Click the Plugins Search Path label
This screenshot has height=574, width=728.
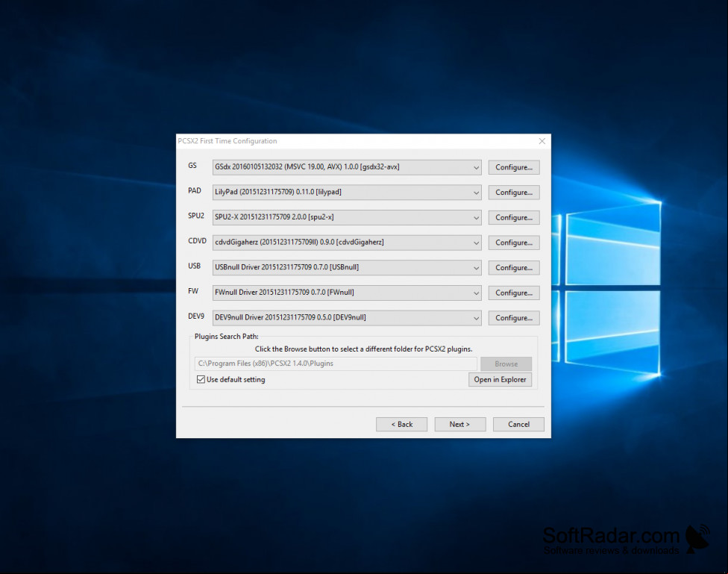pos(227,337)
